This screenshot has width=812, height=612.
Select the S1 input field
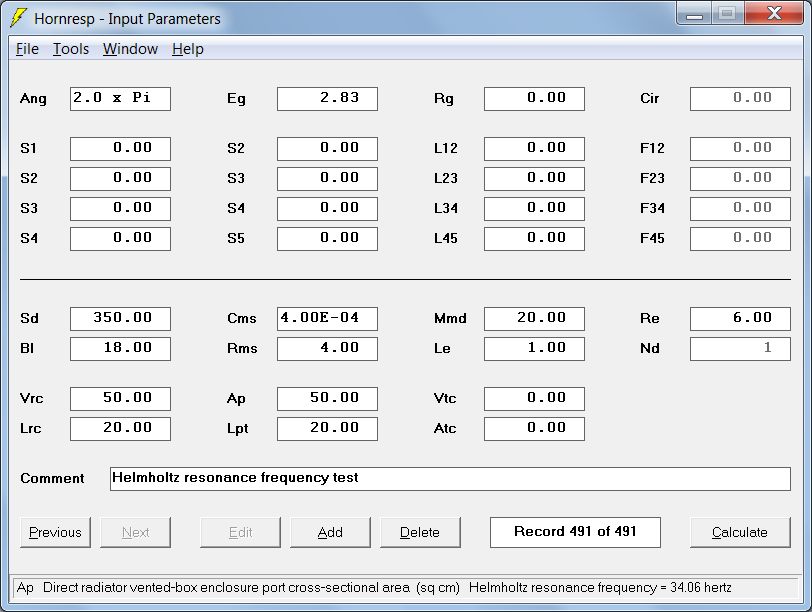point(120,149)
